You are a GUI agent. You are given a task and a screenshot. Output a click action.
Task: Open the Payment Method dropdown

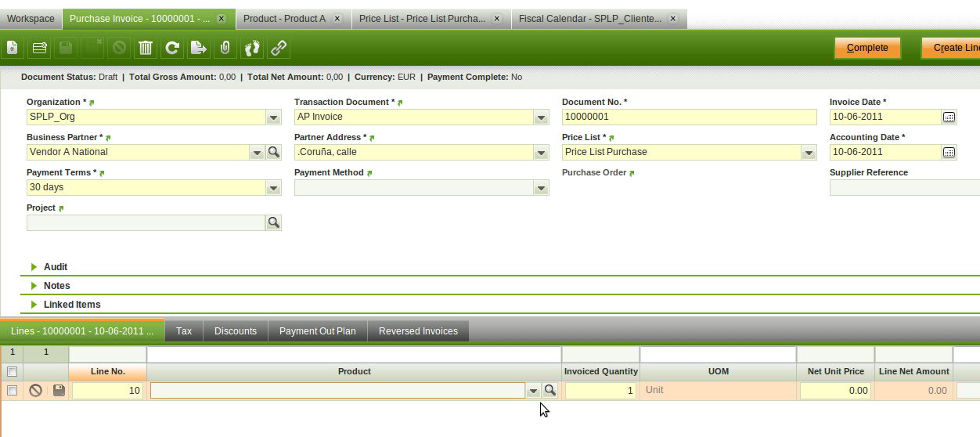tap(541, 187)
